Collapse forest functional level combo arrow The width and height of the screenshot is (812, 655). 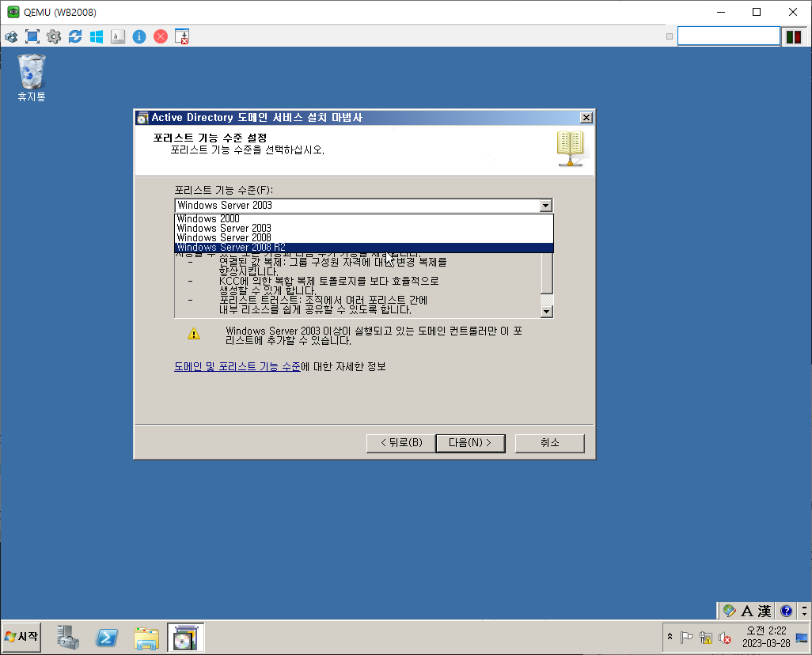pos(546,206)
